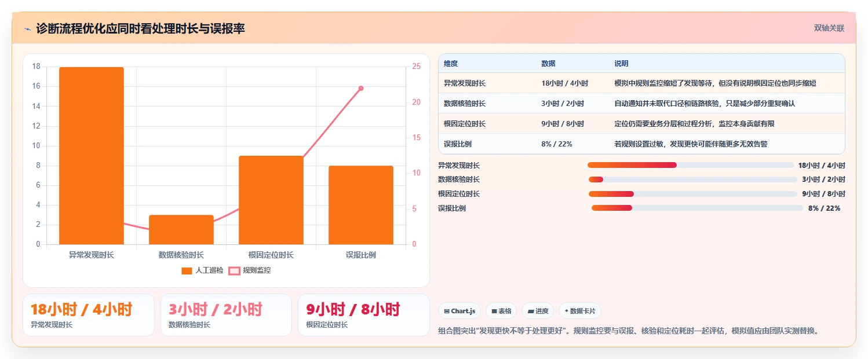Click the 18小时 / 4小时 data card

point(89,315)
